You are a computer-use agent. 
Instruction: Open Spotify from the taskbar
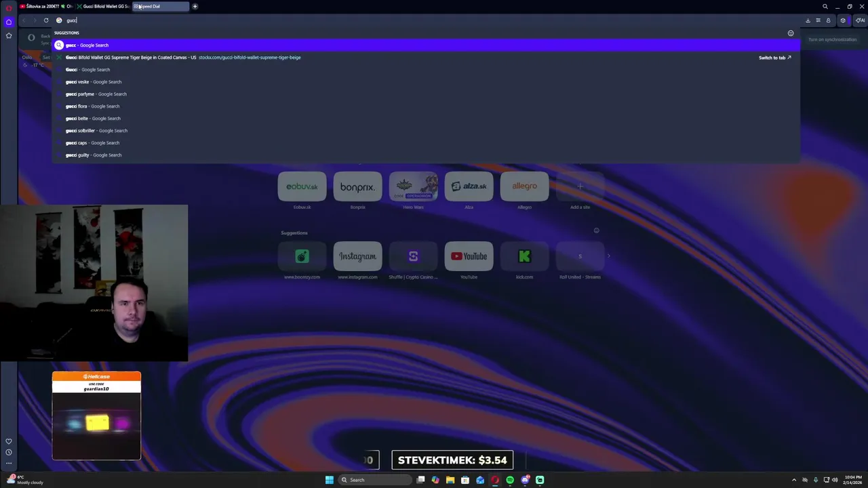[510, 480]
